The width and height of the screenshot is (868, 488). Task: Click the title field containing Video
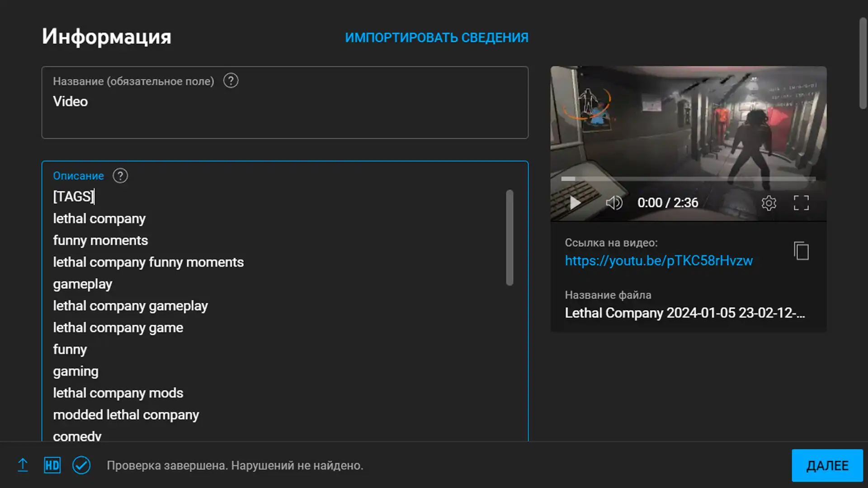point(285,103)
